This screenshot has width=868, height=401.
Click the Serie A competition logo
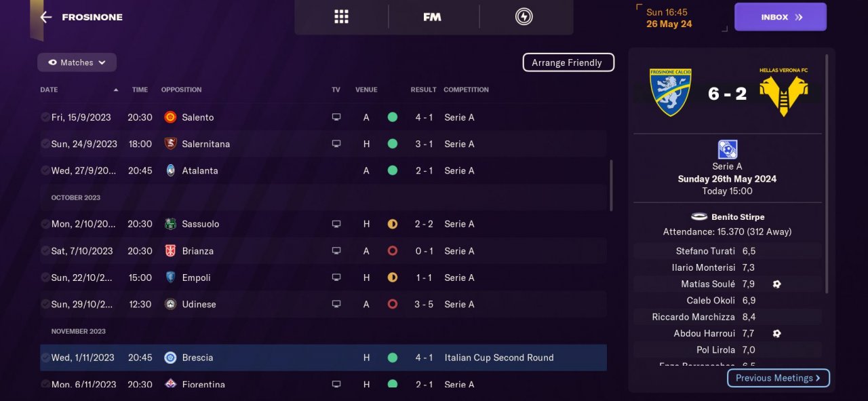pyautogui.click(x=727, y=149)
